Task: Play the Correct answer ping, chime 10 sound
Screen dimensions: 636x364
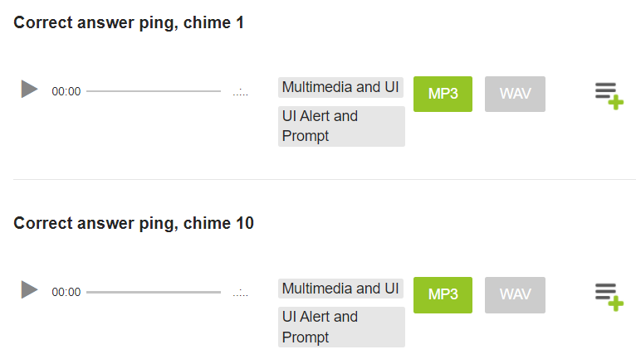Action: point(29,289)
